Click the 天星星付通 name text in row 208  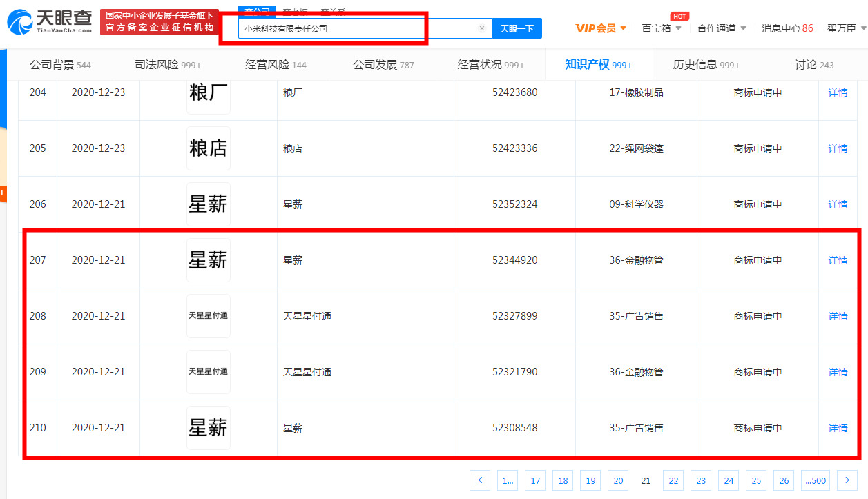coord(307,316)
